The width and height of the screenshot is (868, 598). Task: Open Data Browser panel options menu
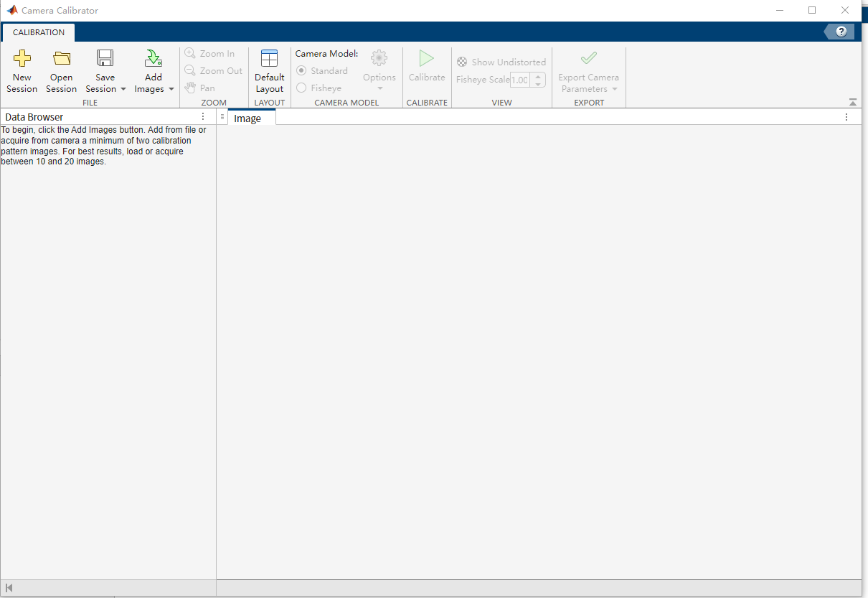coord(203,116)
